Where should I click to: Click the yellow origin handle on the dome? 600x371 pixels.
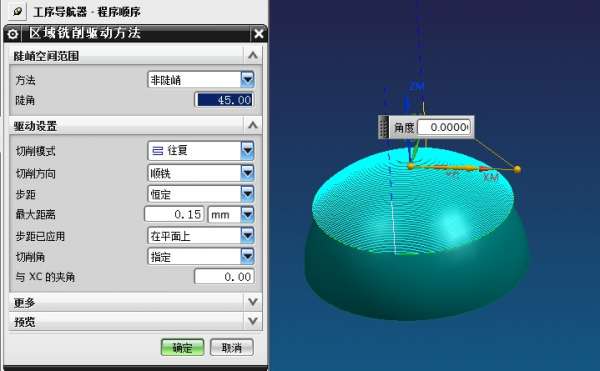[x=411, y=166]
